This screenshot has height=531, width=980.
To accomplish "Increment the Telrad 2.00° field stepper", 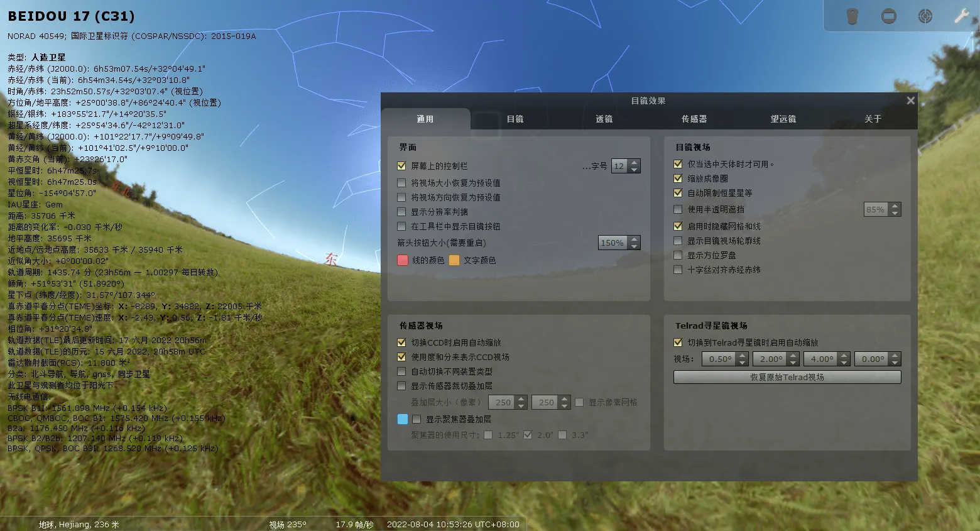I will (793, 355).
